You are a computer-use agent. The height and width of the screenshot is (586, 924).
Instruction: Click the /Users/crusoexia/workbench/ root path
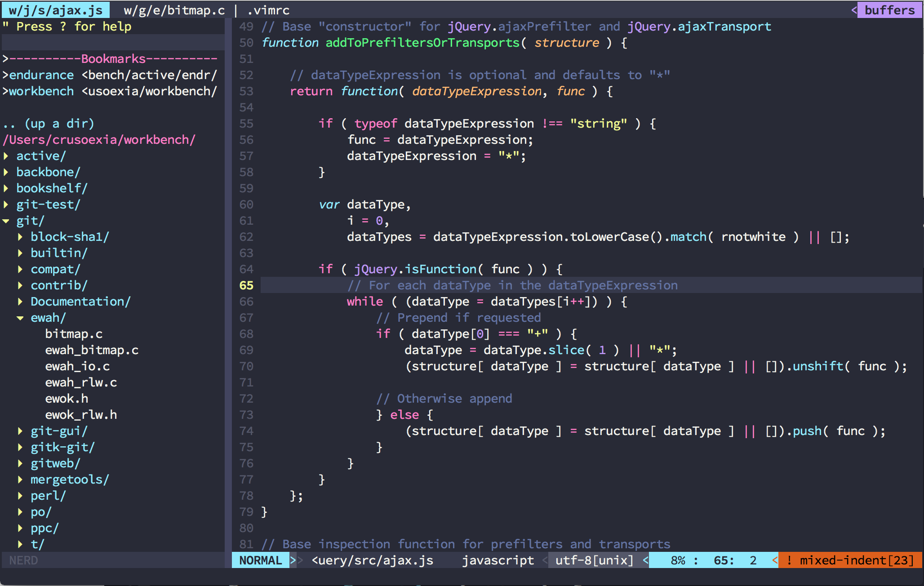(99, 140)
